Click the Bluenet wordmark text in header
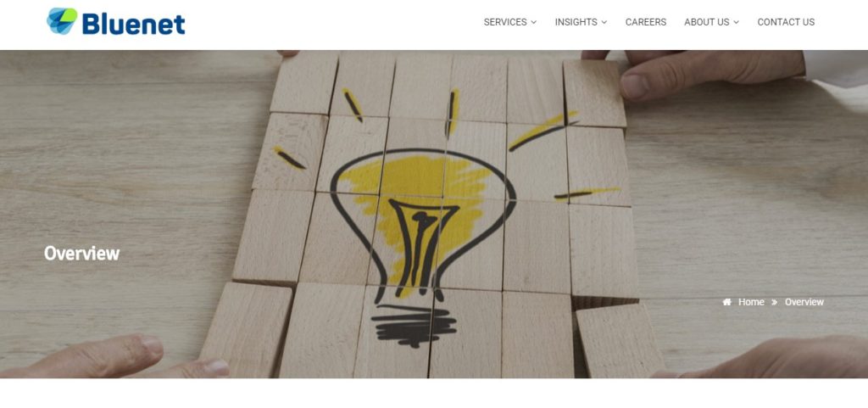 [133, 24]
